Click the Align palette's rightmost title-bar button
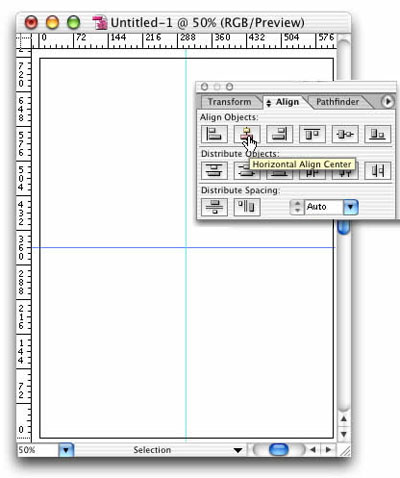Screen dimensions: 400x478 pyautogui.click(x=229, y=87)
